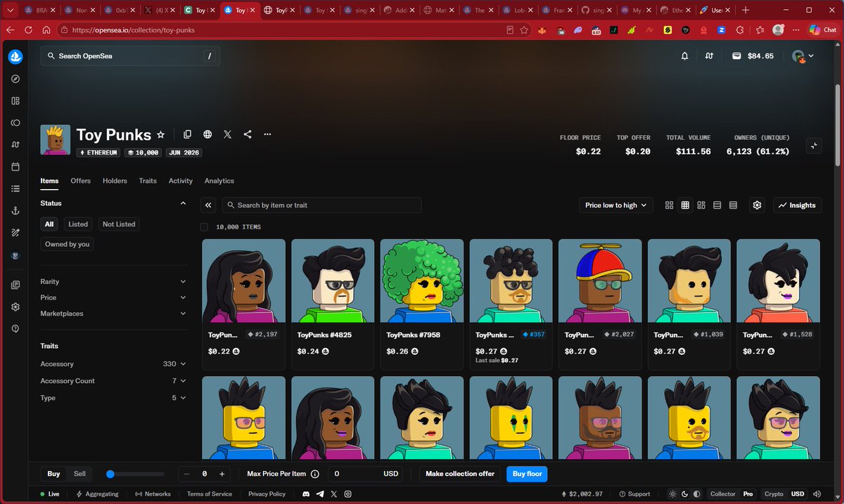The width and height of the screenshot is (844, 504).
Task: Filter by Owned by you
Action: (68, 244)
